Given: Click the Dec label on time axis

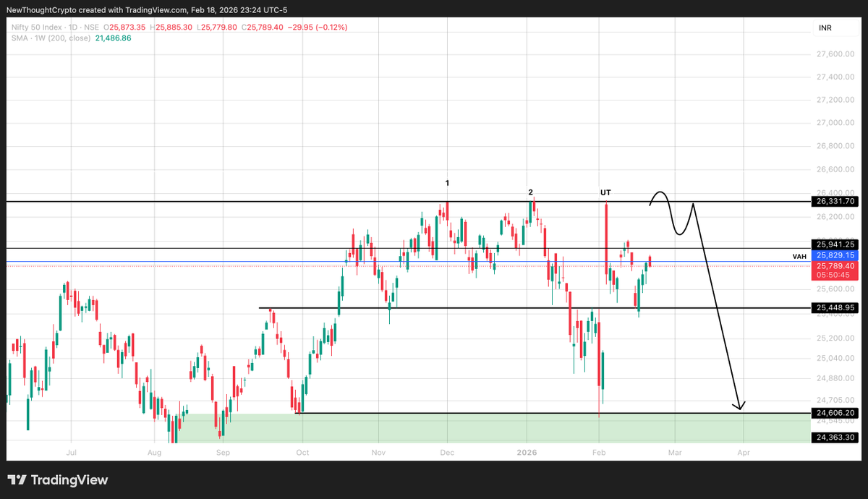Looking at the screenshot, I should pyautogui.click(x=447, y=453).
